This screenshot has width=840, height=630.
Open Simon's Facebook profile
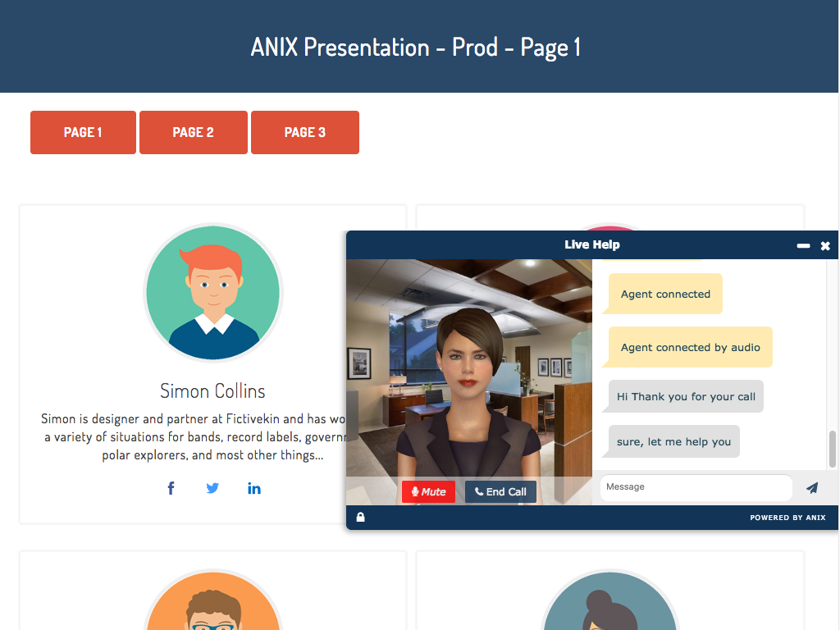click(171, 488)
